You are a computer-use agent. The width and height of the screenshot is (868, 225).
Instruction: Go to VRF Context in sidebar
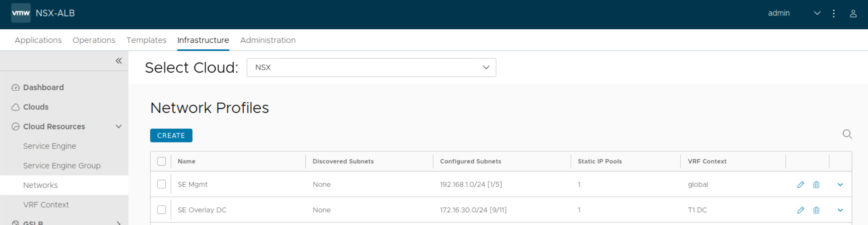click(46, 205)
